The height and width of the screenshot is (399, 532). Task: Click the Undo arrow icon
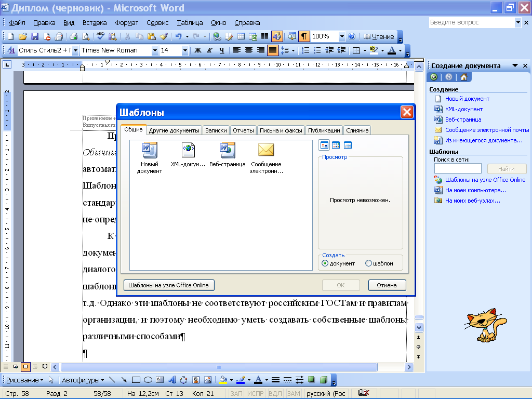179,36
